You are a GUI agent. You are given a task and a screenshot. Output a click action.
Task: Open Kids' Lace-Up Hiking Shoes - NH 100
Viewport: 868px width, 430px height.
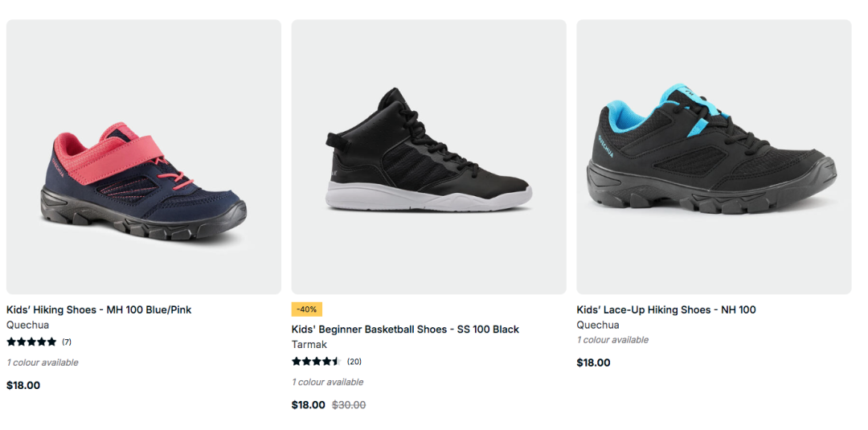(x=666, y=310)
